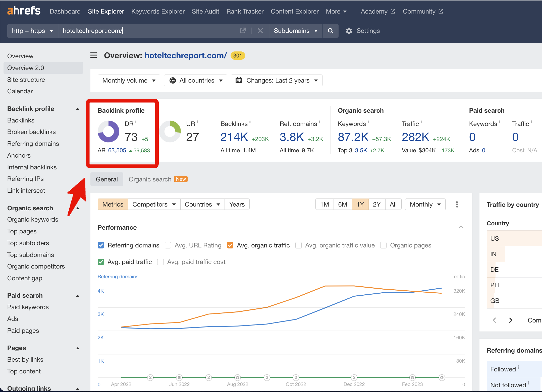
Task: Click the ahrefs logo
Action: [24, 11]
